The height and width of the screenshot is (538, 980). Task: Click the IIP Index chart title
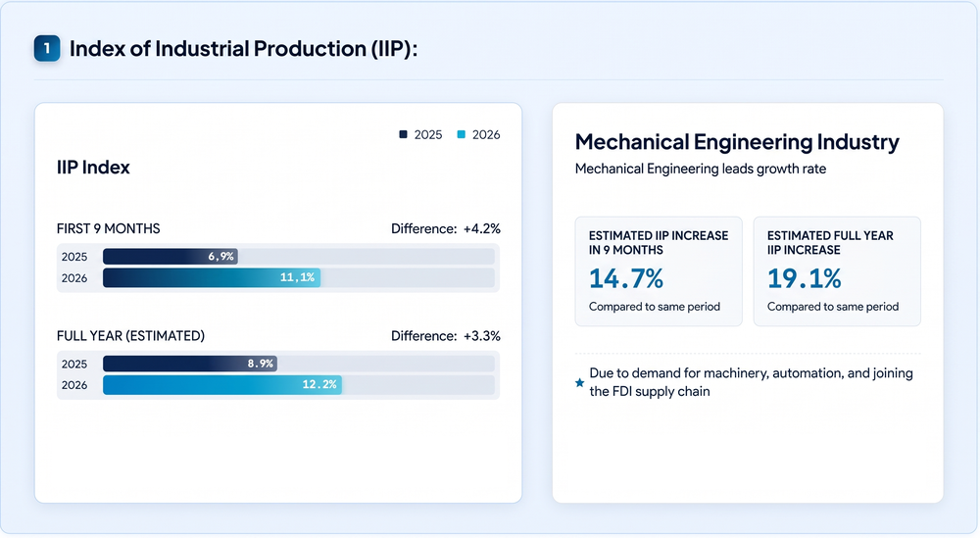[93, 168]
